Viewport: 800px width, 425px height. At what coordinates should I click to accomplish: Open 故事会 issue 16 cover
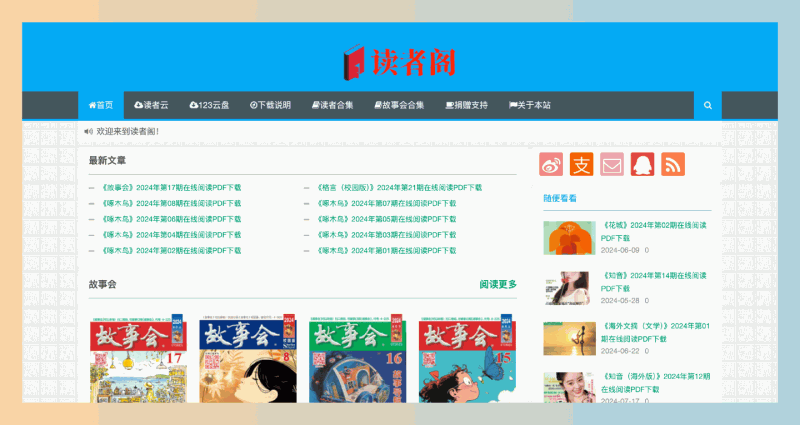pyautogui.click(x=358, y=359)
